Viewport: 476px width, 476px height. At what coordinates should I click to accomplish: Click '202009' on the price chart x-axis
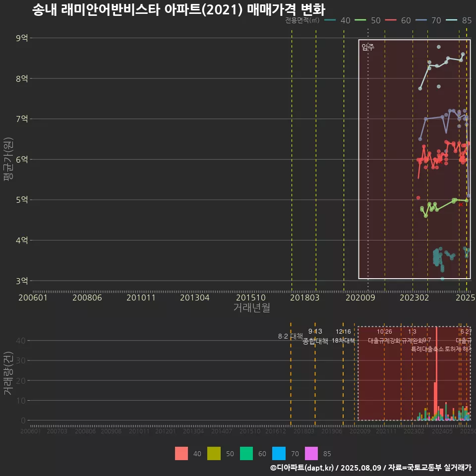(x=360, y=297)
